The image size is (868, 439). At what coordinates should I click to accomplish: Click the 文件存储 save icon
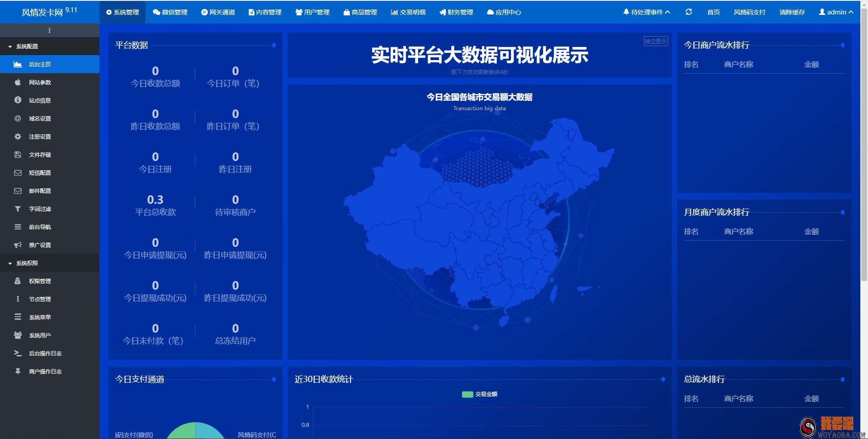point(17,154)
